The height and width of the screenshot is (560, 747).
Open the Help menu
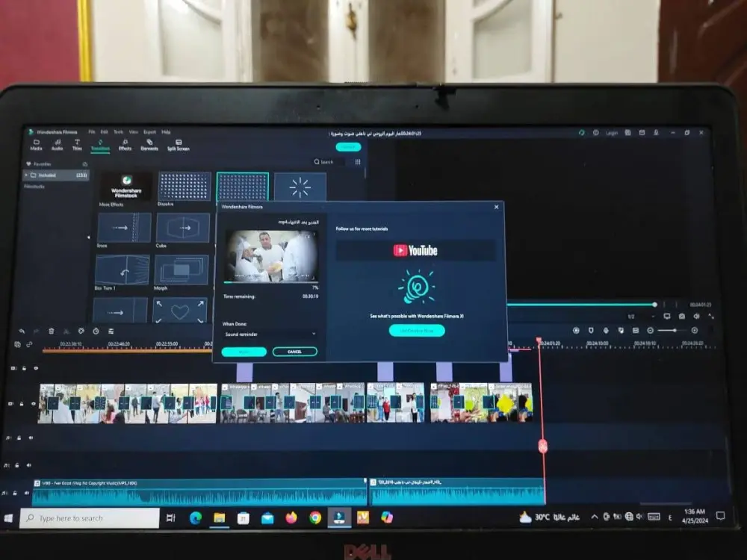click(x=166, y=132)
